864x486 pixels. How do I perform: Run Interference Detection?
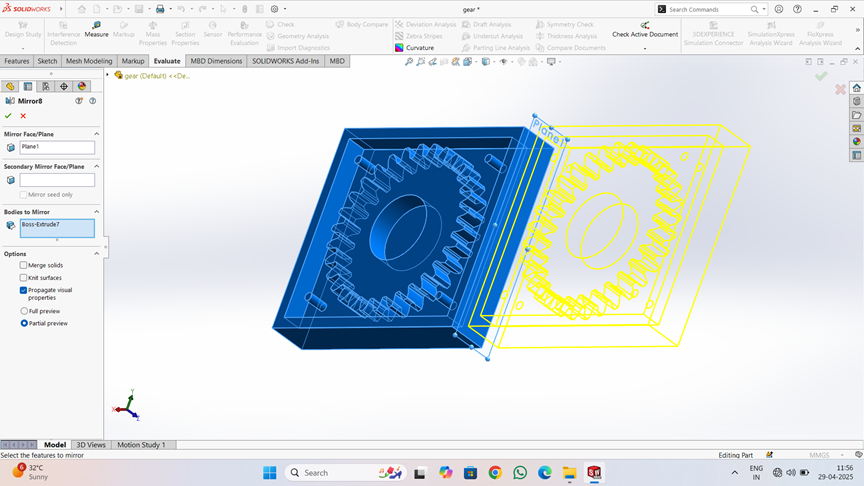[63, 34]
